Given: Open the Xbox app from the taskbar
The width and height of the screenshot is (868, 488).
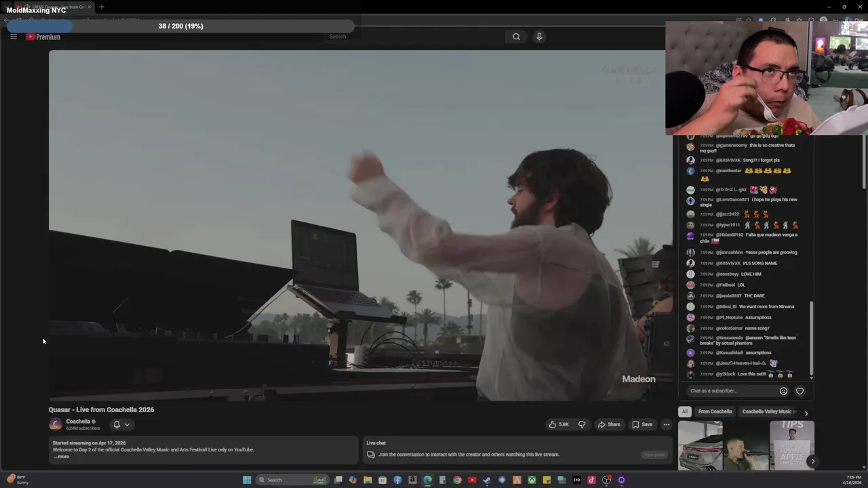Looking at the screenshot, I should 532,480.
